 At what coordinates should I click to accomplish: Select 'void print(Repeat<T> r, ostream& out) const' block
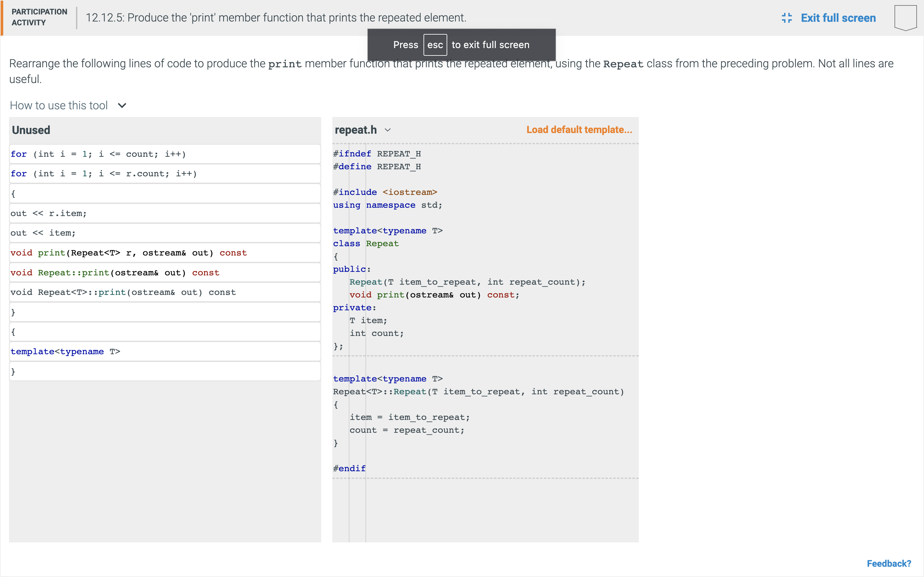165,253
